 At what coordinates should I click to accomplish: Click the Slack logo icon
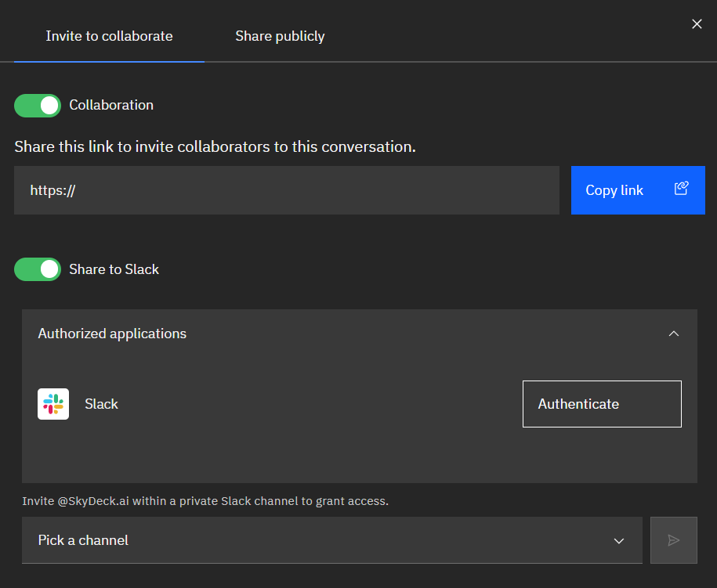53,404
